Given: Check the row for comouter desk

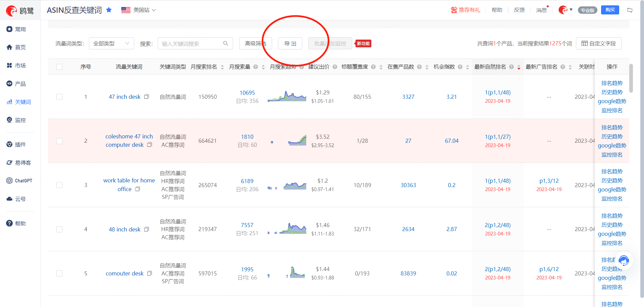Looking at the screenshot, I should pyautogui.click(x=59, y=273).
